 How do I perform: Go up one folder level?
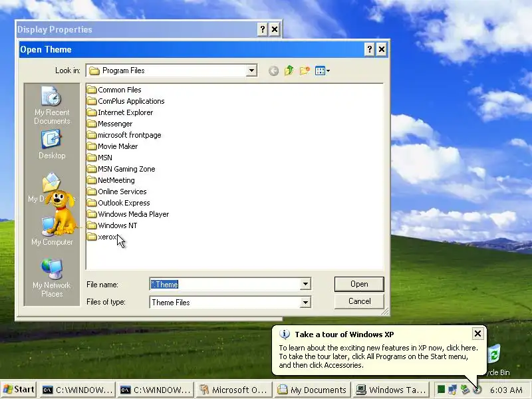(289, 70)
